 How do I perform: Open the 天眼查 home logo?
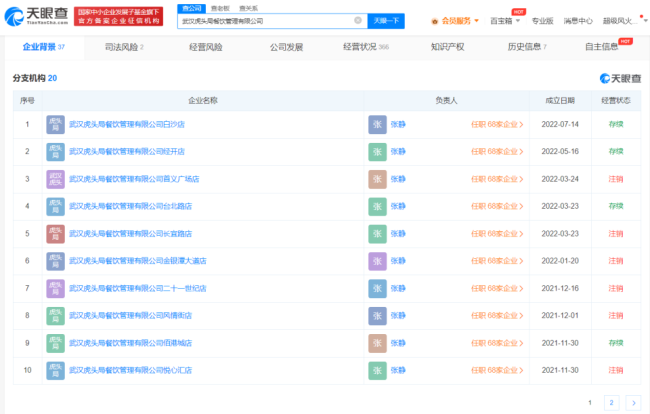point(36,16)
